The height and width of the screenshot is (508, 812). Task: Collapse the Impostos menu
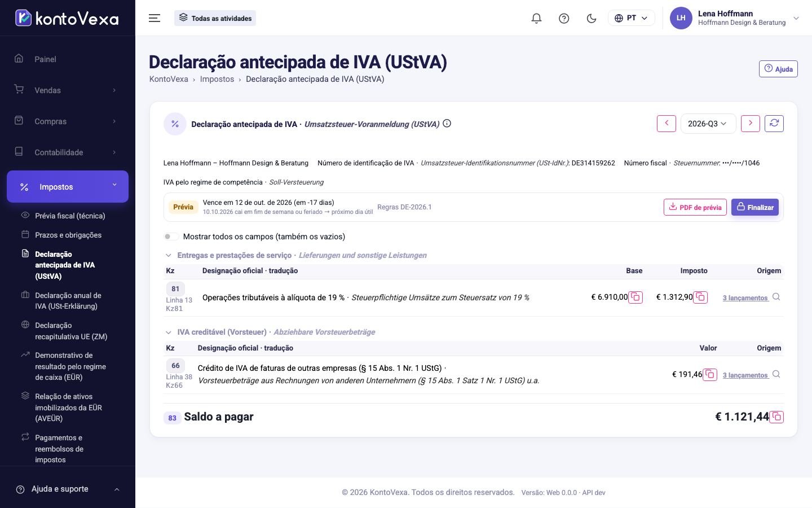click(x=68, y=186)
